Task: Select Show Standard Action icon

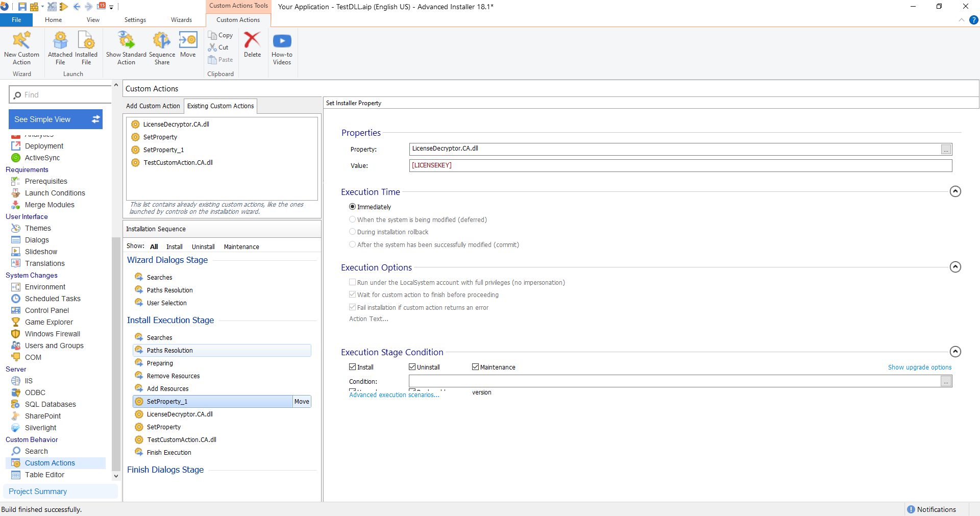Action: [126, 40]
